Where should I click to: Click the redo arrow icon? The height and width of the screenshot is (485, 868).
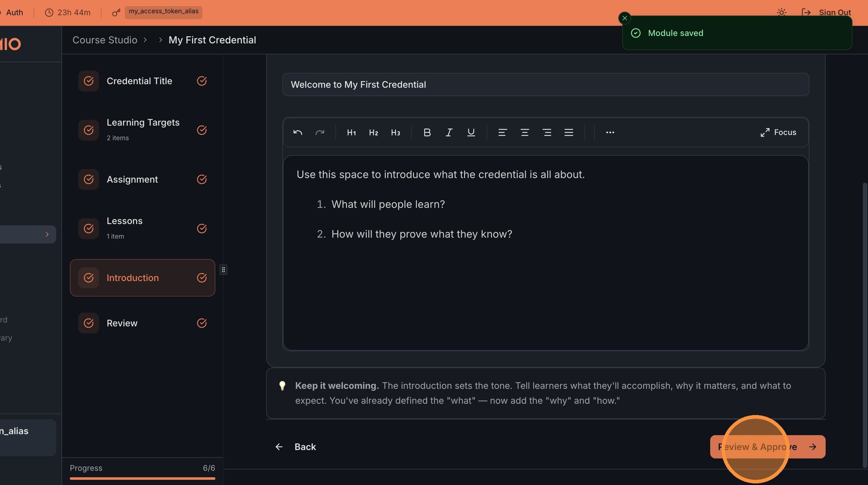(320, 132)
